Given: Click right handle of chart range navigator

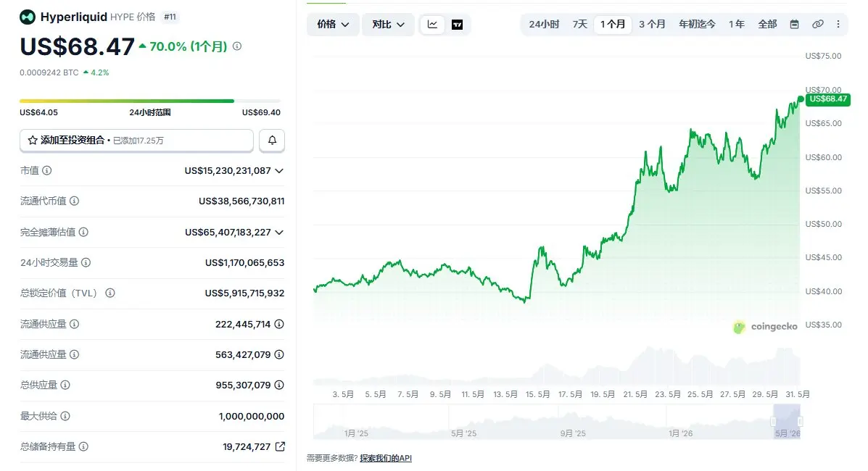Looking at the screenshot, I should tap(800, 422).
